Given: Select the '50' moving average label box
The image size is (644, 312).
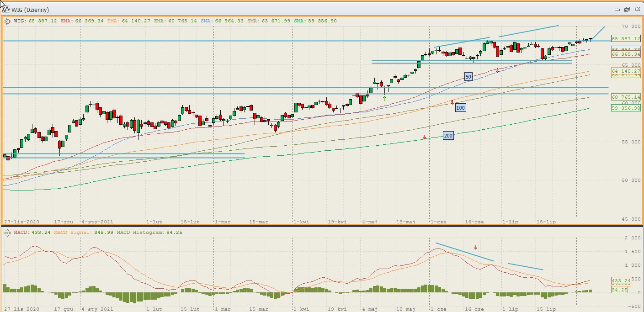Looking at the screenshot, I should click(468, 77).
